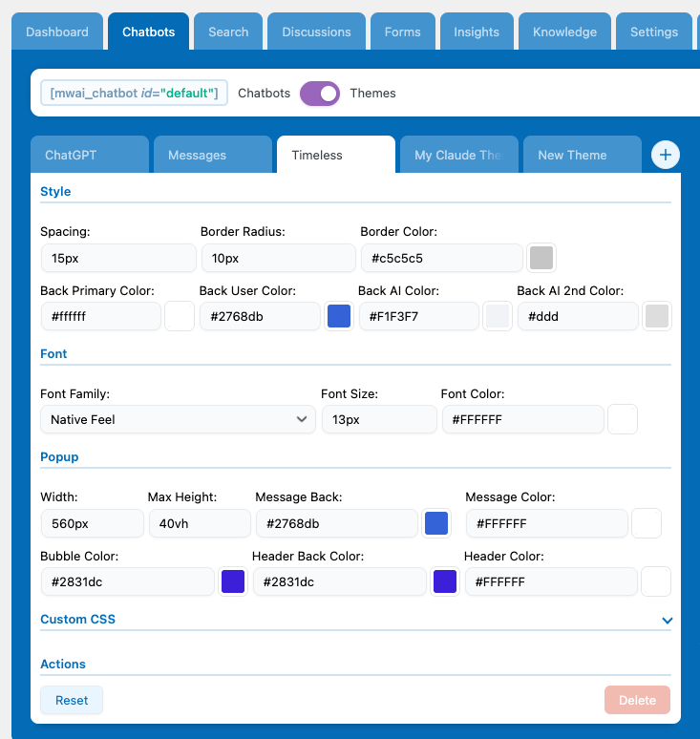Click the Bubble Color hex field
Image resolution: width=700 pixels, height=739 pixels.
(128, 581)
